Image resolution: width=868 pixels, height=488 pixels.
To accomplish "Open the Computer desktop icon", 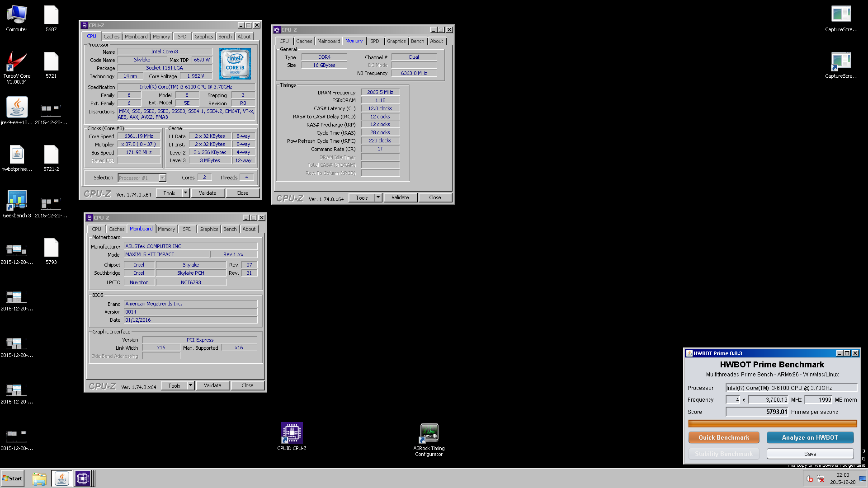I will pos(17,18).
